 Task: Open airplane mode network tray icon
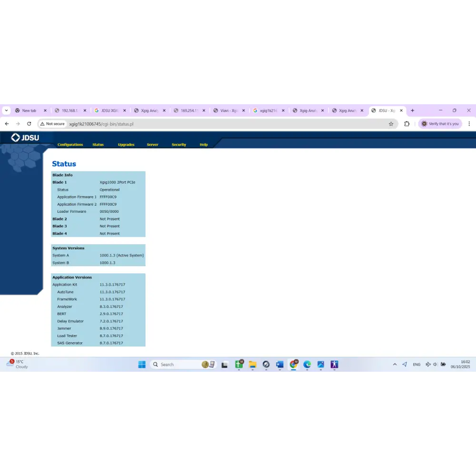coord(428,364)
